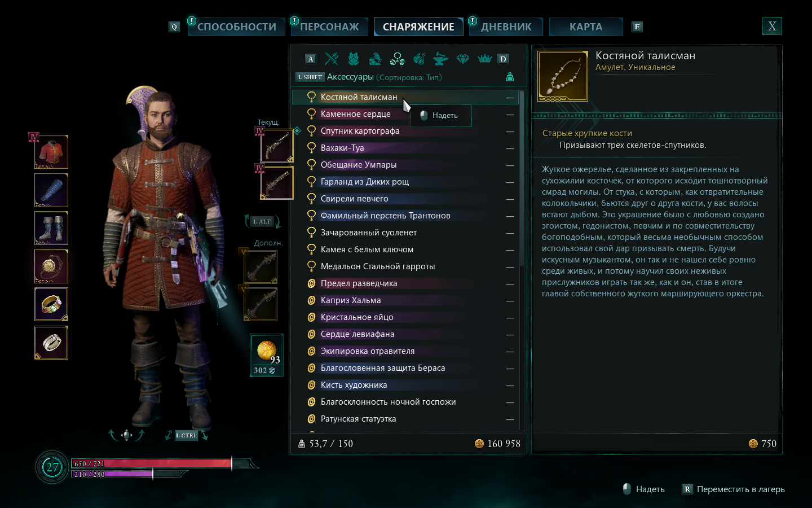Viewport: 812px width, 508px height.
Task: Click the first current pistol weapon slot
Action: pos(277,145)
